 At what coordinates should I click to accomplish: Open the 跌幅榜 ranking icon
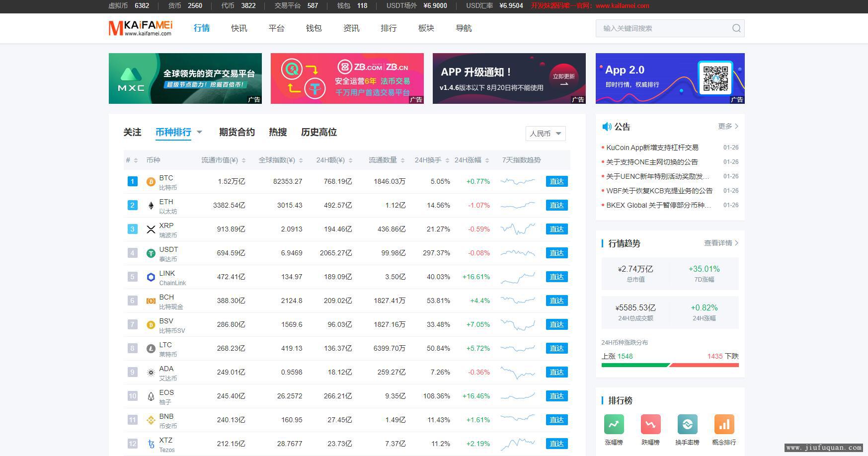tap(650, 424)
